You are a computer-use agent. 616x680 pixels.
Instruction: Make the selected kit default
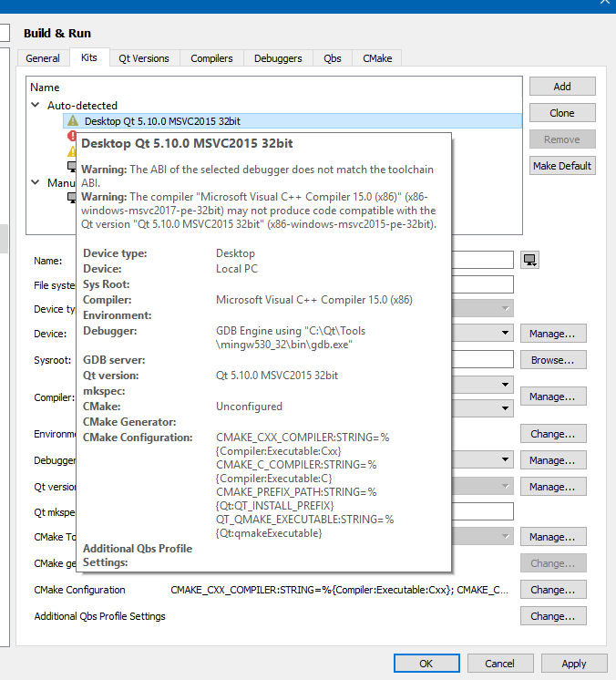(562, 166)
